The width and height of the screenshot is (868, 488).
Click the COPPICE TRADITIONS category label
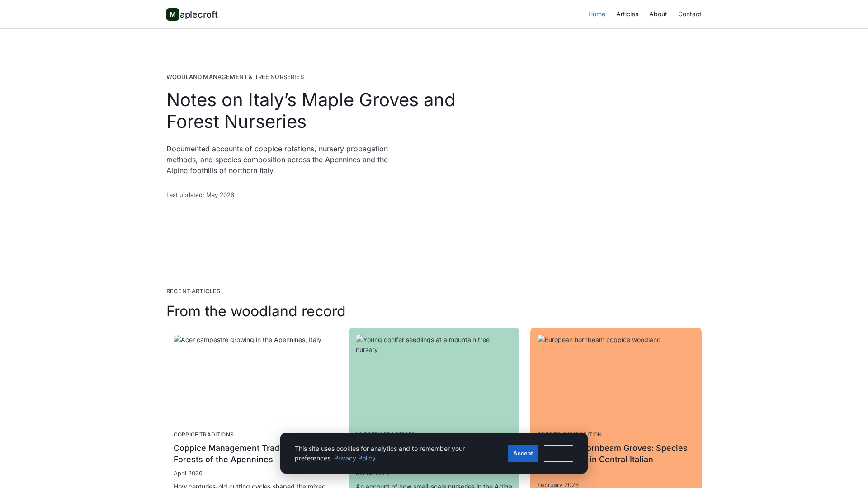click(203, 435)
